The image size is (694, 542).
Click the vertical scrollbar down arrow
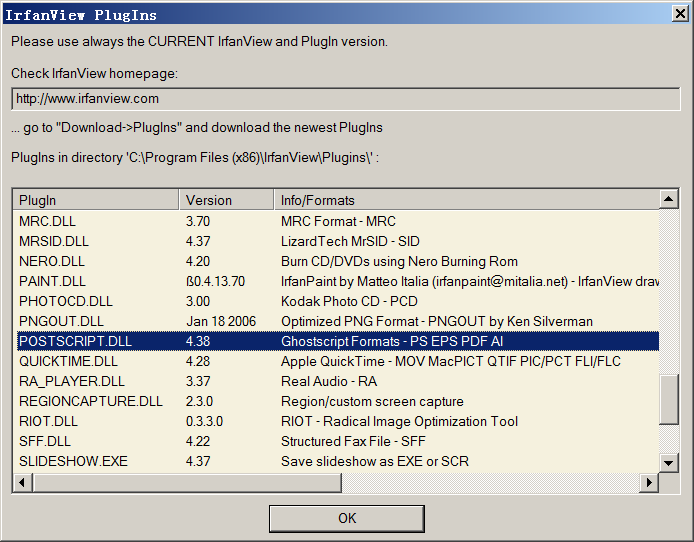[x=668, y=463]
